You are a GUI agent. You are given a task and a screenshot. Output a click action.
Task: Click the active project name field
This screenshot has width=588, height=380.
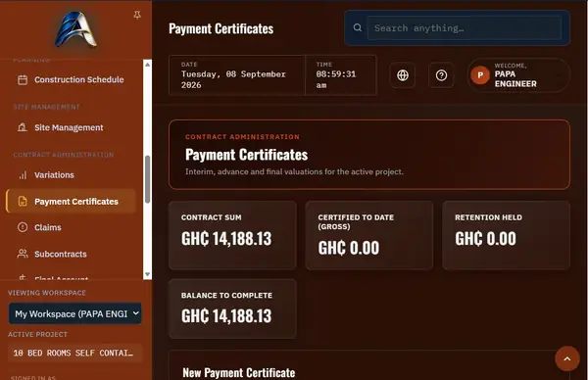75,353
